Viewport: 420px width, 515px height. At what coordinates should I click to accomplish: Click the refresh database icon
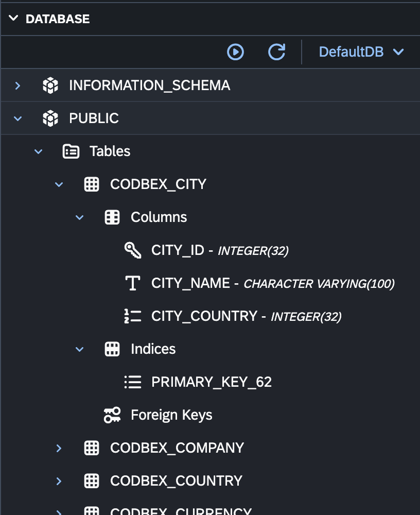[x=276, y=52]
